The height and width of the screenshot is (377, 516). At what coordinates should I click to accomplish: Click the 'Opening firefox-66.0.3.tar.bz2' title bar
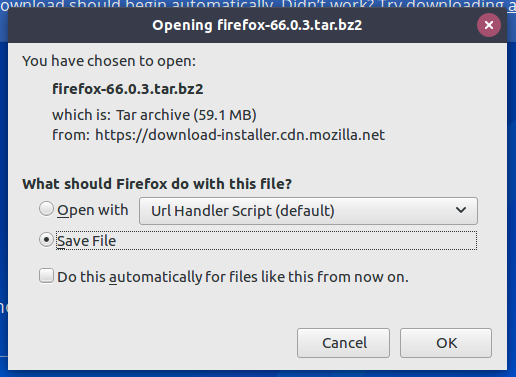click(x=257, y=25)
